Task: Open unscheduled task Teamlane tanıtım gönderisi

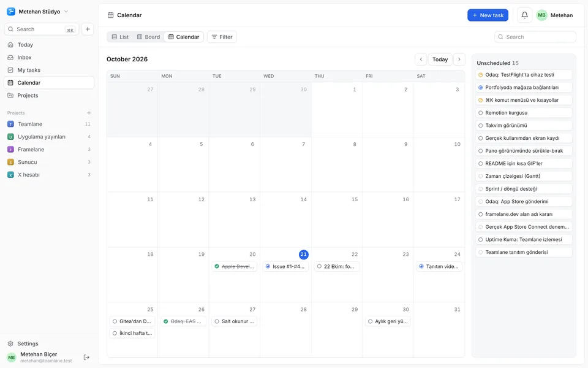Action: pos(524,252)
